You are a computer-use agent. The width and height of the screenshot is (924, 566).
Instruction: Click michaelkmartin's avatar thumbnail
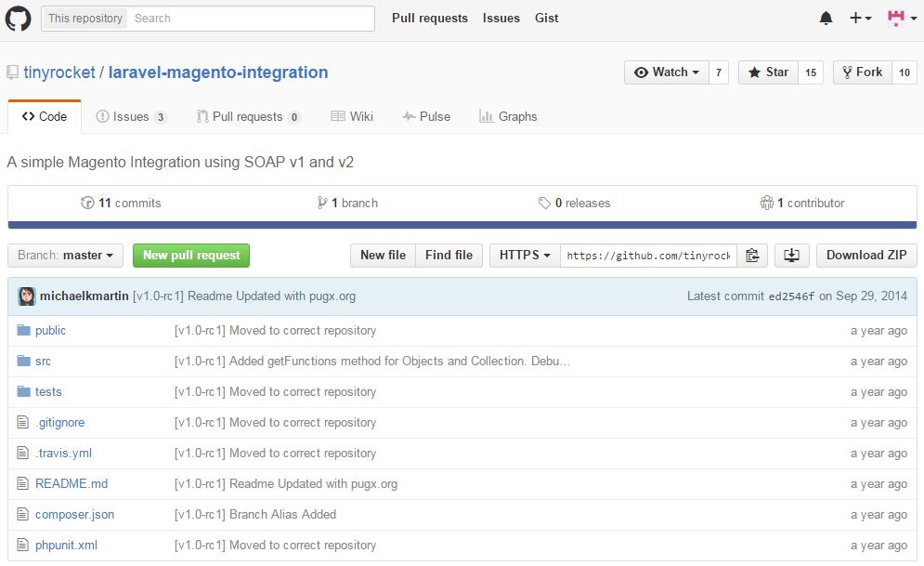coord(27,296)
